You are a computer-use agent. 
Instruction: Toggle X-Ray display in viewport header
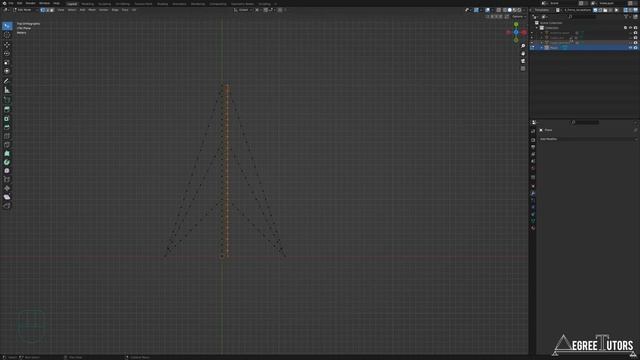pos(498,10)
